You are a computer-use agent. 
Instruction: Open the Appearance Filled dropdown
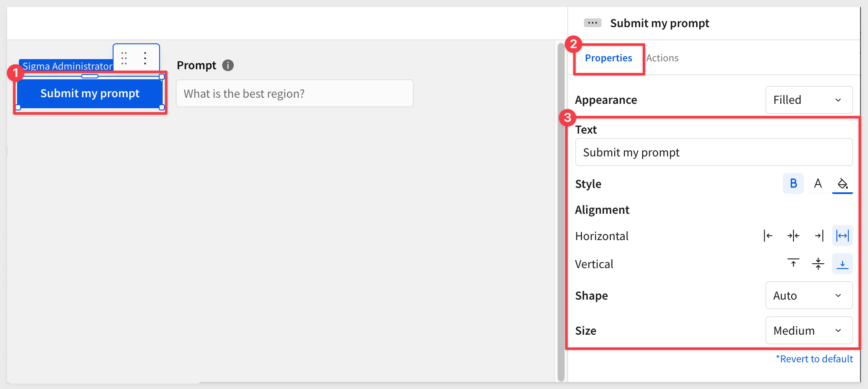click(x=809, y=100)
